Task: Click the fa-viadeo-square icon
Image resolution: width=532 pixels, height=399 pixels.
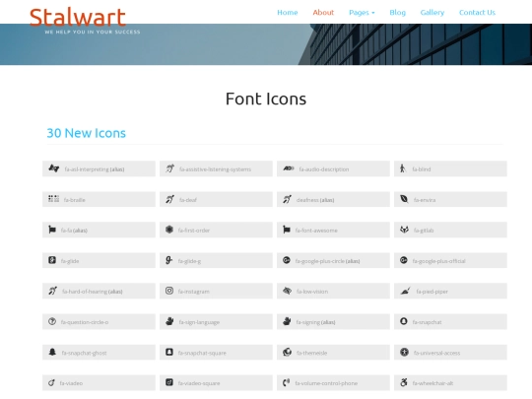Action: coord(169,382)
